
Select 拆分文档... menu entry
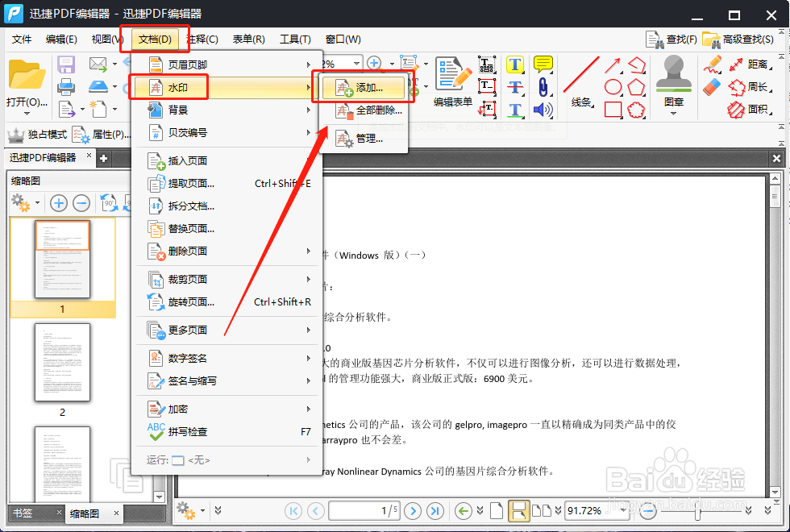point(227,206)
